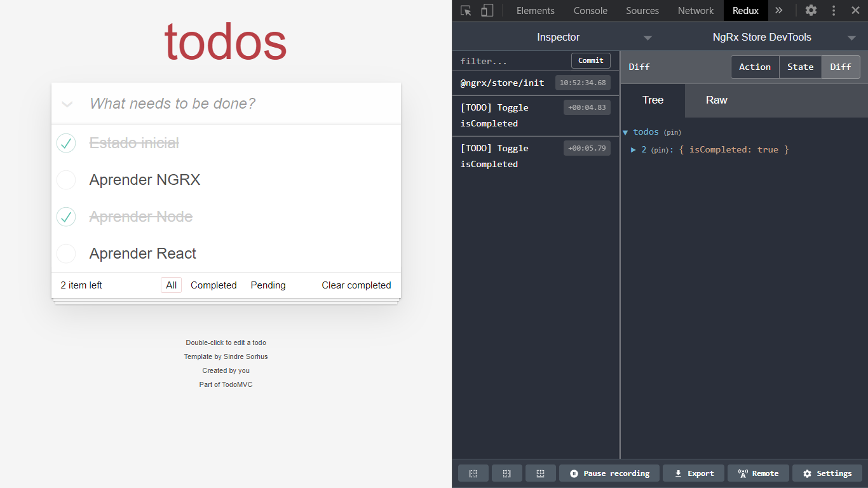Dock the monitor panel to the bottom
The height and width of the screenshot is (488, 868).
click(x=540, y=473)
